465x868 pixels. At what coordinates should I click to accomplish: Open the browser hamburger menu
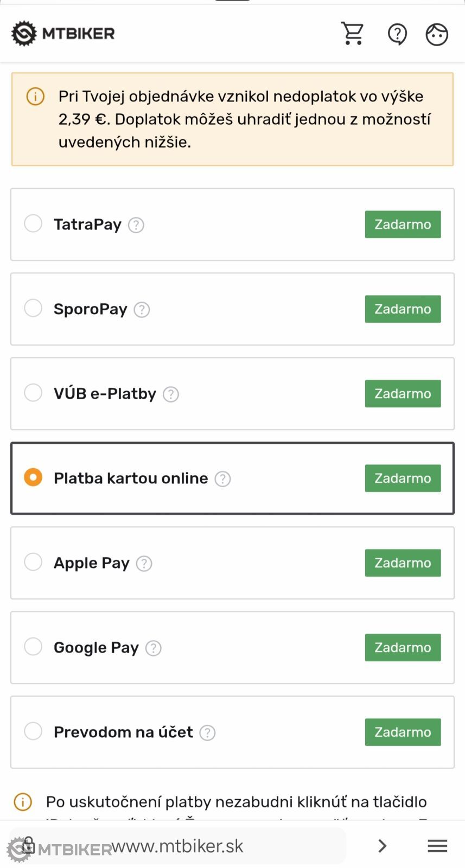[437, 846]
